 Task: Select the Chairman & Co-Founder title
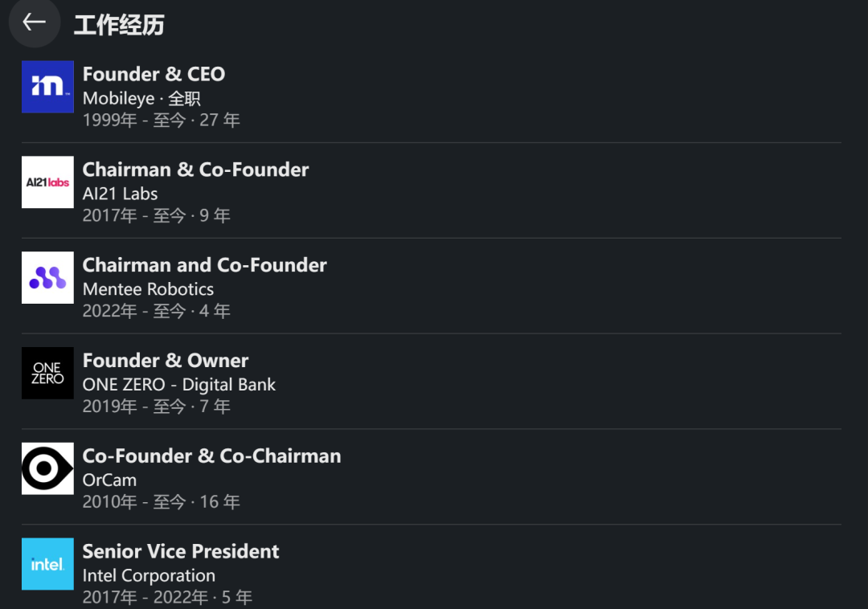pyautogui.click(x=195, y=170)
